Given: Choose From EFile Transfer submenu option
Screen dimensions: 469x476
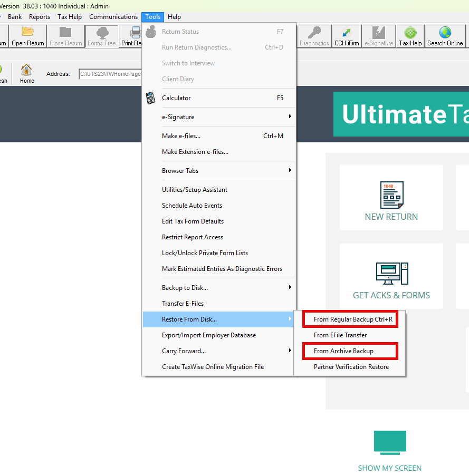Looking at the screenshot, I should tap(350, 335).
